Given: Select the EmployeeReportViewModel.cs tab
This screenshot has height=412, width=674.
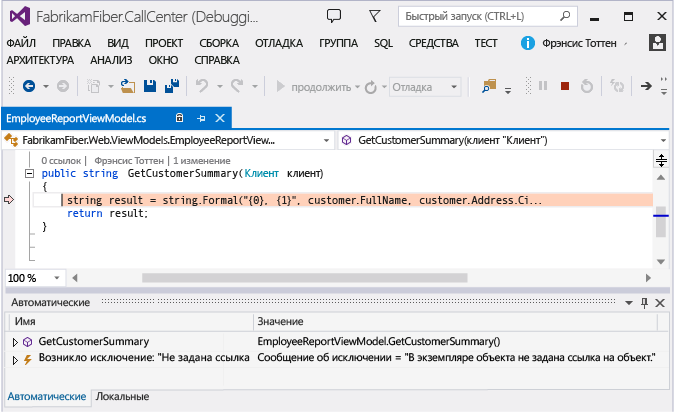Looking at the screenshot, I should [x=76, y=118].
